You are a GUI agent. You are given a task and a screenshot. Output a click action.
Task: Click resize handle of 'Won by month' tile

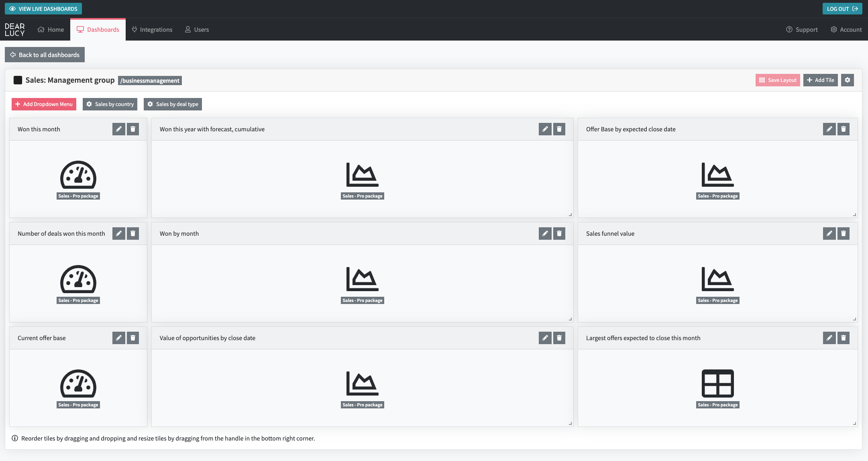(570, 319)
